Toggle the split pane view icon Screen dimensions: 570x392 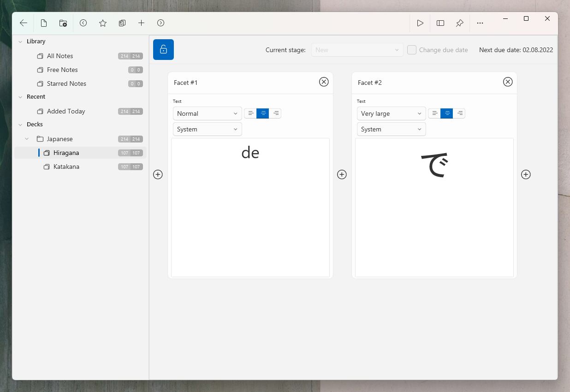(440, 23)
